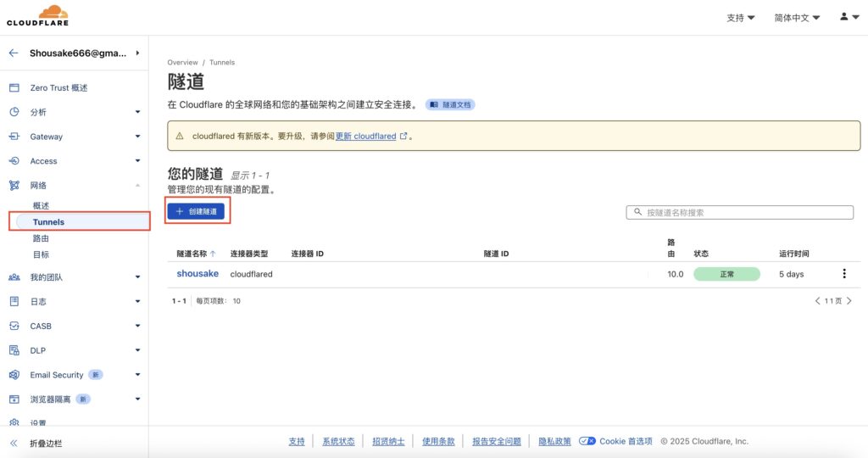Open 目标 under 网络
The width and height of the screenshot is (868, 458).
coord(41,254)
